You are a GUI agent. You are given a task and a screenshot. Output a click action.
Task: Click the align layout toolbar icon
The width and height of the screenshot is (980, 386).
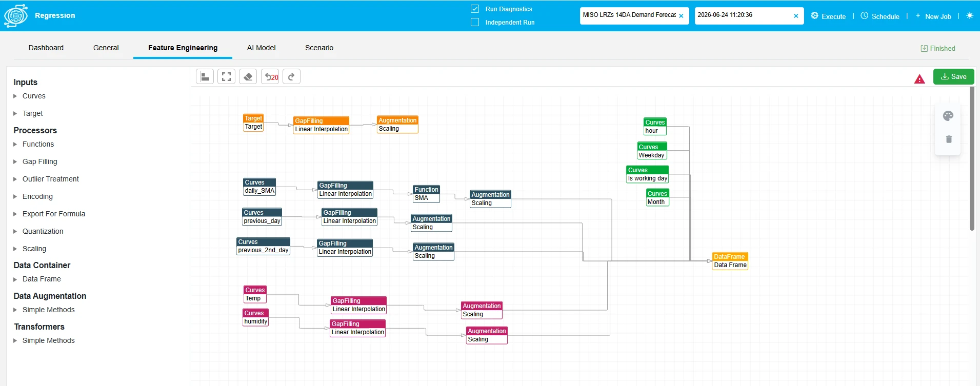tap(205, 77)
